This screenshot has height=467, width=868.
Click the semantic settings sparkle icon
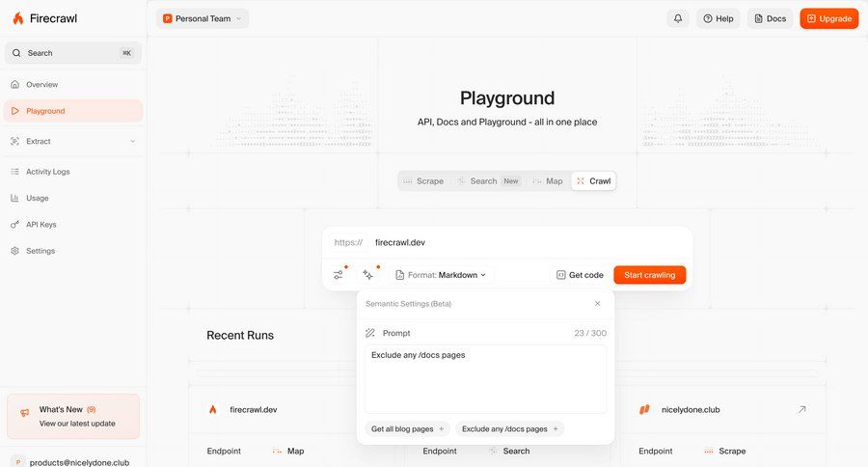(367, 275)
